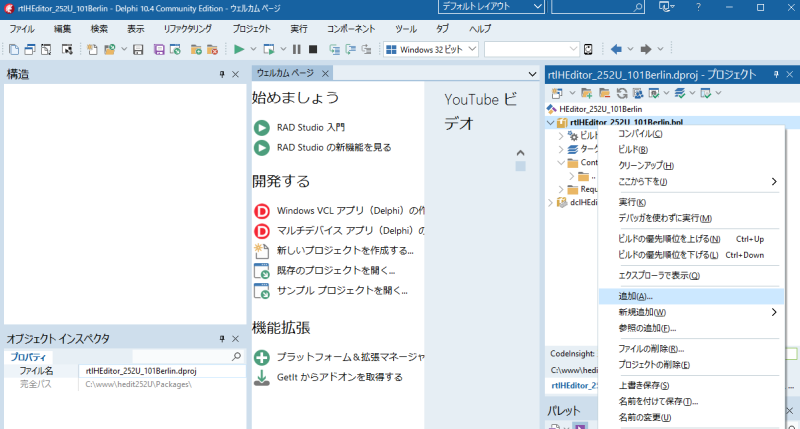Open the empty combo box beside platform selector
Screen dimensions: 800x429
point(531,49)
